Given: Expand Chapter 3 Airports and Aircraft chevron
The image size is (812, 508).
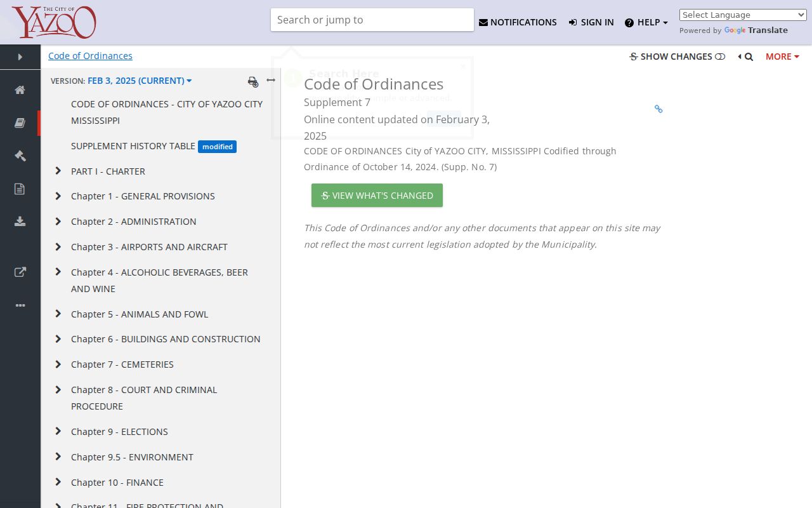Looking at the screenshot, I should [x=58, y=247].
